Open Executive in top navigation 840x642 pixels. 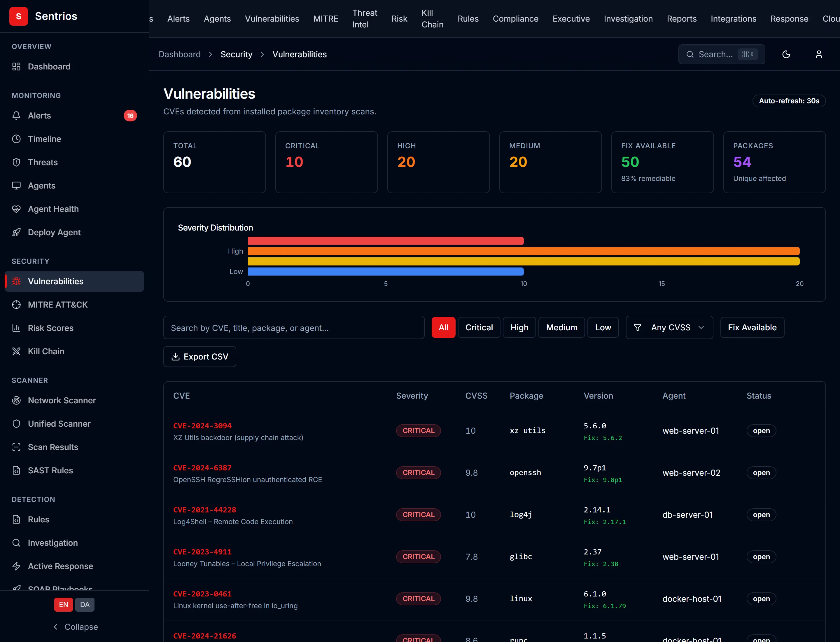click(x=571, y=19)
